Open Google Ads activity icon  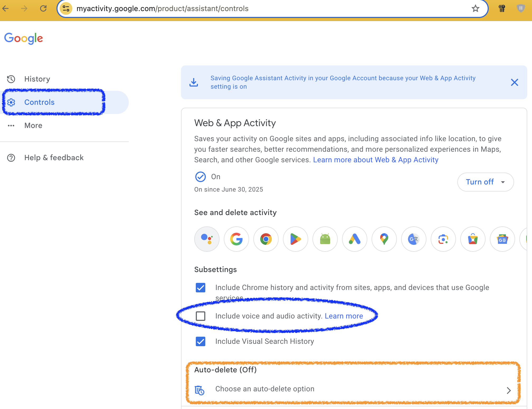tap(355, 239)
